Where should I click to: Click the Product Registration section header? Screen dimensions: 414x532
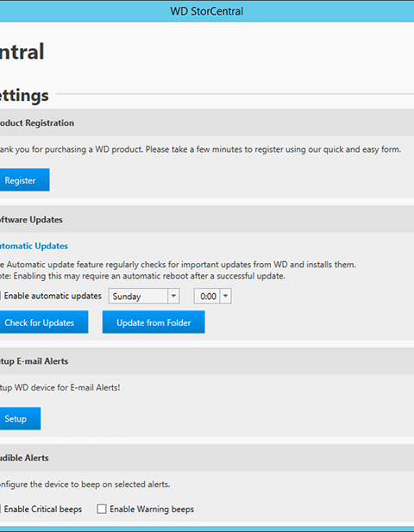207,122
